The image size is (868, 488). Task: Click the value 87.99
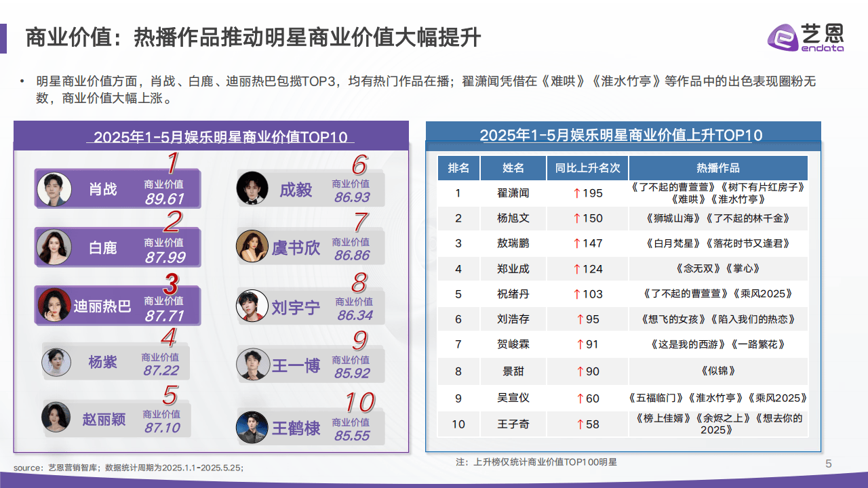pyautogui.click(x=164, y=258)
